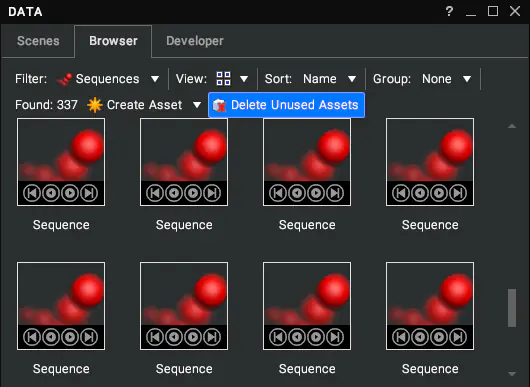This screenshot has width=530, height=387.
Task: Click the orange Create Asset star icon
Action: (x=95, y=105)
